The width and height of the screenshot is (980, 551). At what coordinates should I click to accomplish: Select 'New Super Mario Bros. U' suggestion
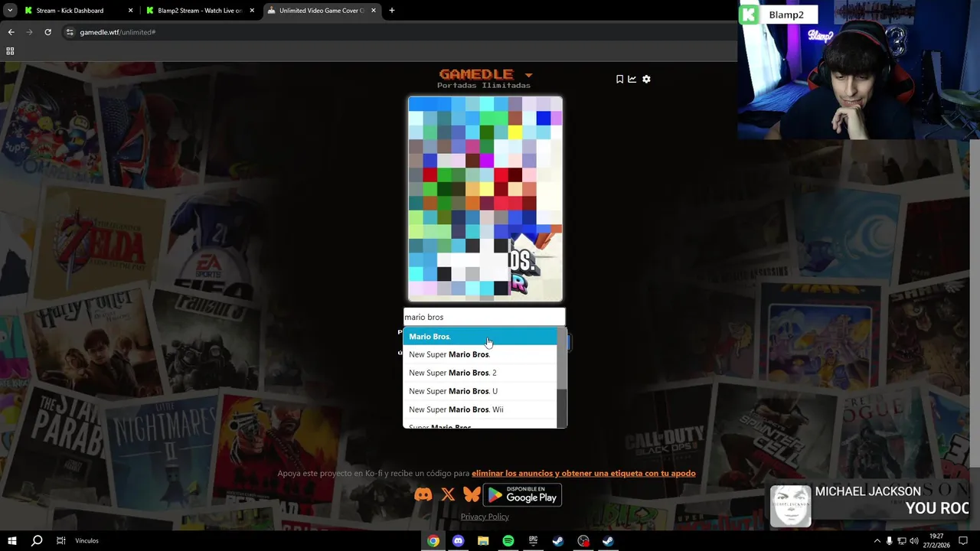(480, 391)
